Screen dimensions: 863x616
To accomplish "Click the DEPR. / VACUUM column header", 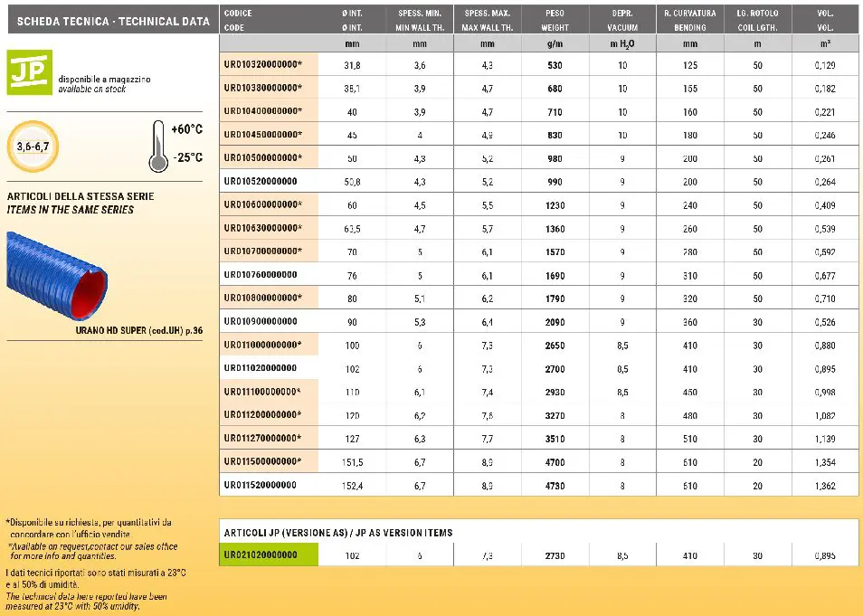I will click(622, 20).
